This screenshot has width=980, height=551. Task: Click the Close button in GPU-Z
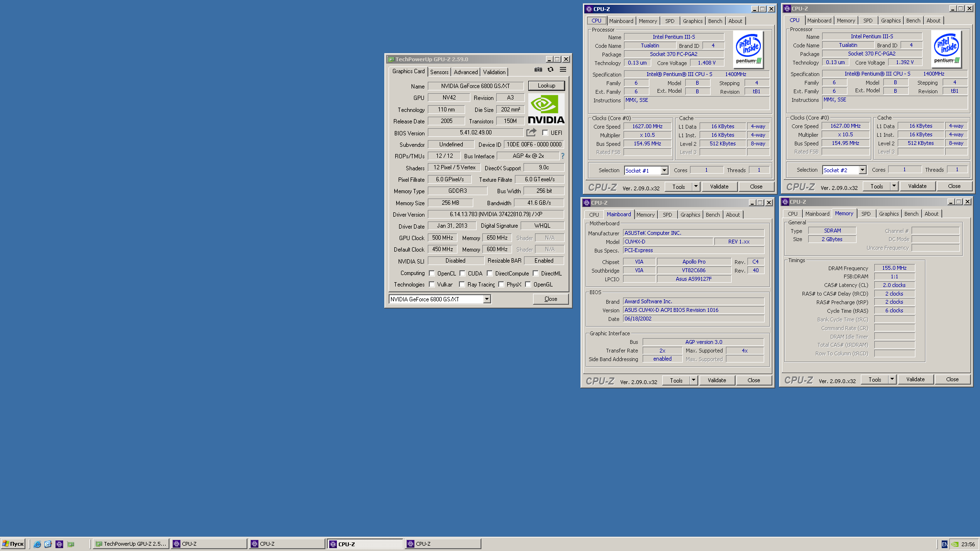pyautogui.click(x=551, y=299)
